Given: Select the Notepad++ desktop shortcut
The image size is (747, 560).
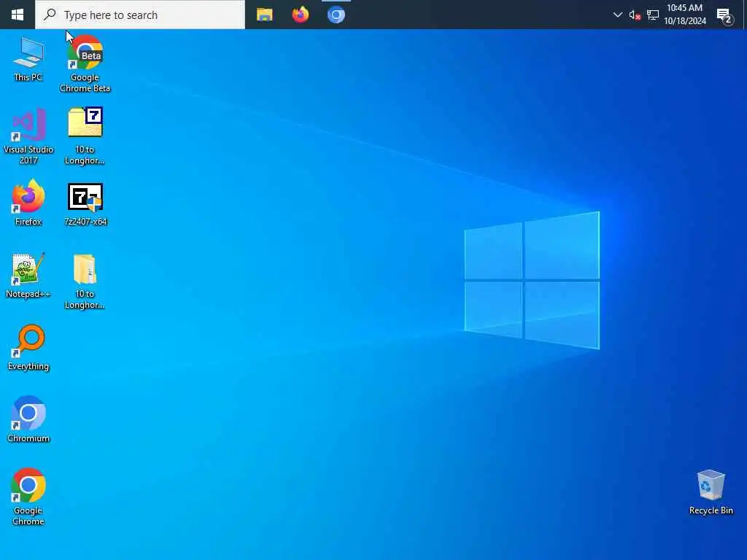Looking at the screenshot, I should [x=28, y=275].
